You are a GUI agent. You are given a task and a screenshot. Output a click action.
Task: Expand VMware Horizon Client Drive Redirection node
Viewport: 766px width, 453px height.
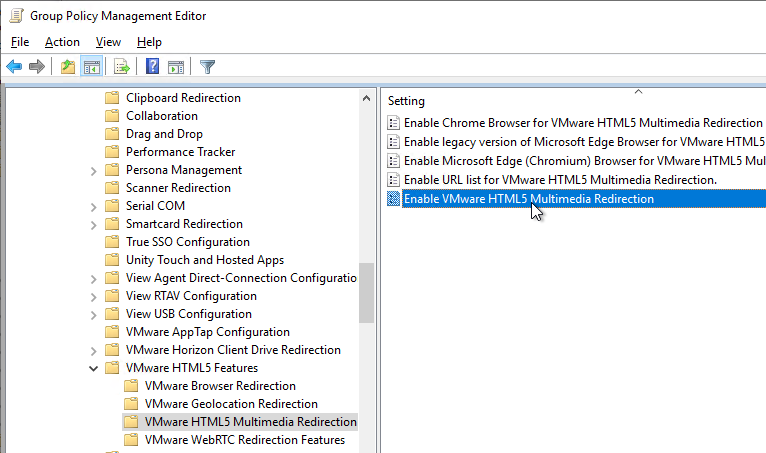click(x=93, y=351)
